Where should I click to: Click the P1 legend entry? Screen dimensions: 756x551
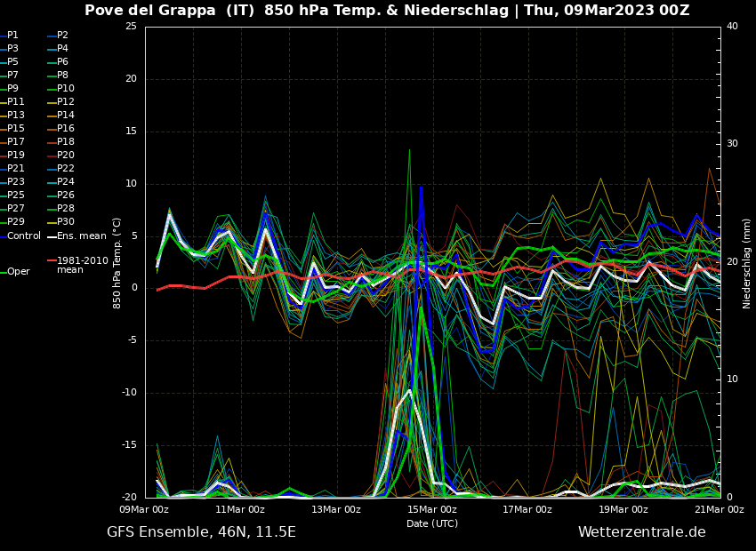[9, 36]
